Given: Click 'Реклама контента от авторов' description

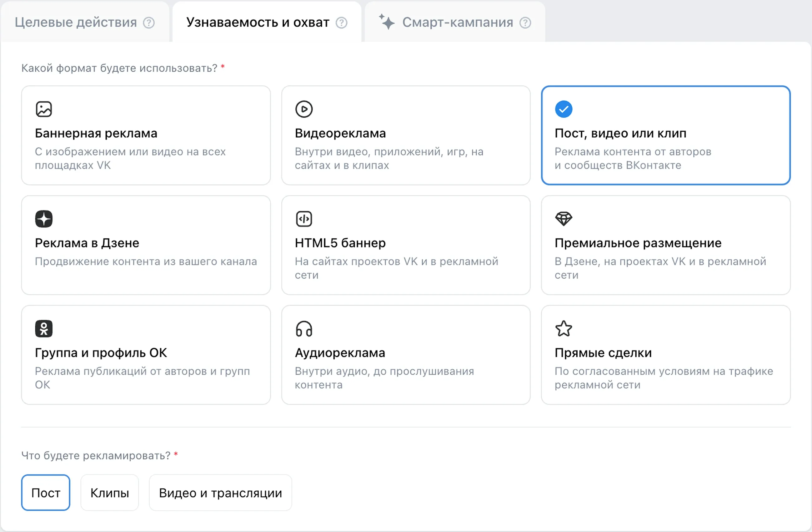Looking at the screenshot, I should click(633, 159).
